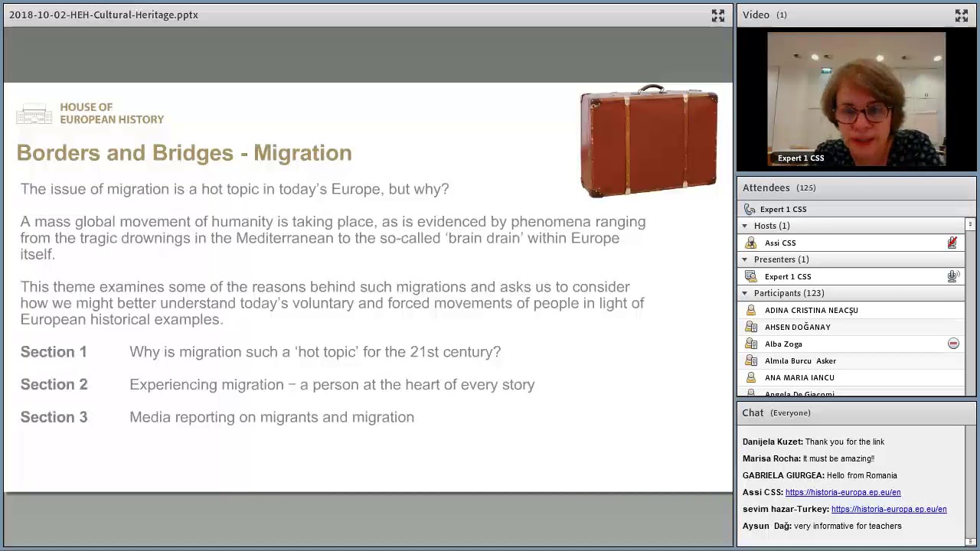980x551 pixels.
Task: Click the participant icon beside Alba Zoga
Action: pyautogui.click(x=750, y=344)
